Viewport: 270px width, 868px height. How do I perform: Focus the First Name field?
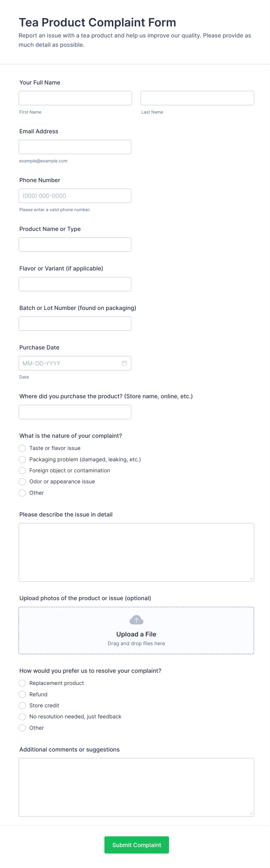point(75,98)
